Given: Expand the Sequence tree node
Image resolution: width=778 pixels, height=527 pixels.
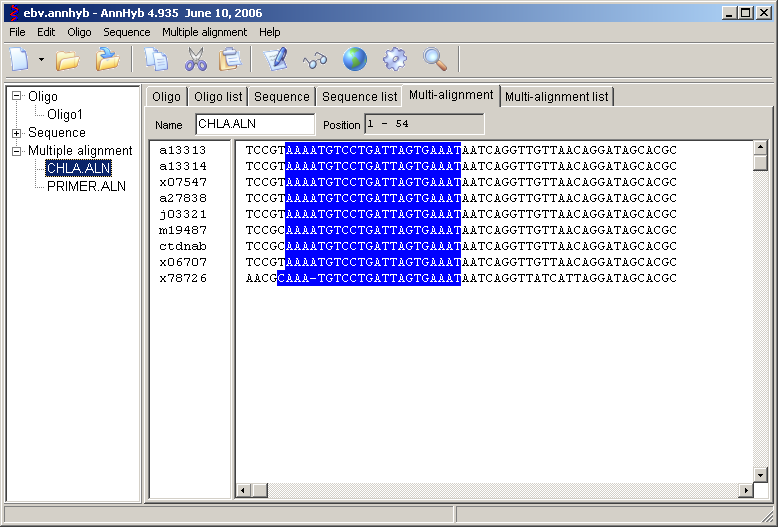Looking at the screenshot, I should tap(17, 133).
